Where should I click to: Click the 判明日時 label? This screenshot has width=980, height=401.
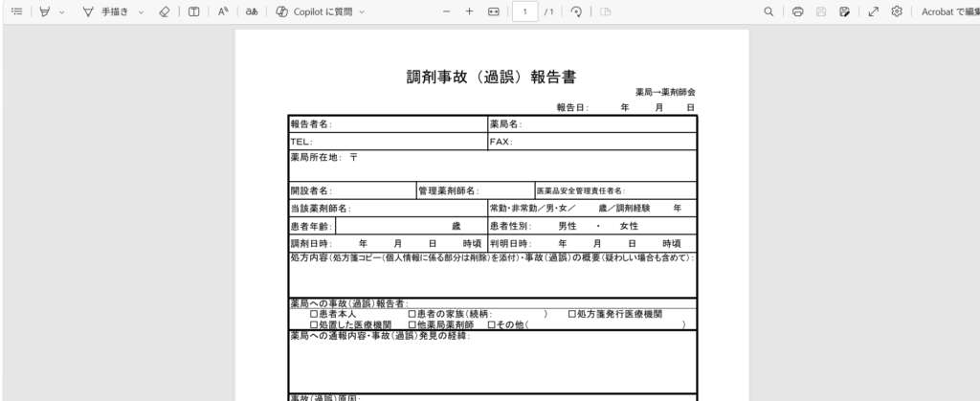click(511, 244)
